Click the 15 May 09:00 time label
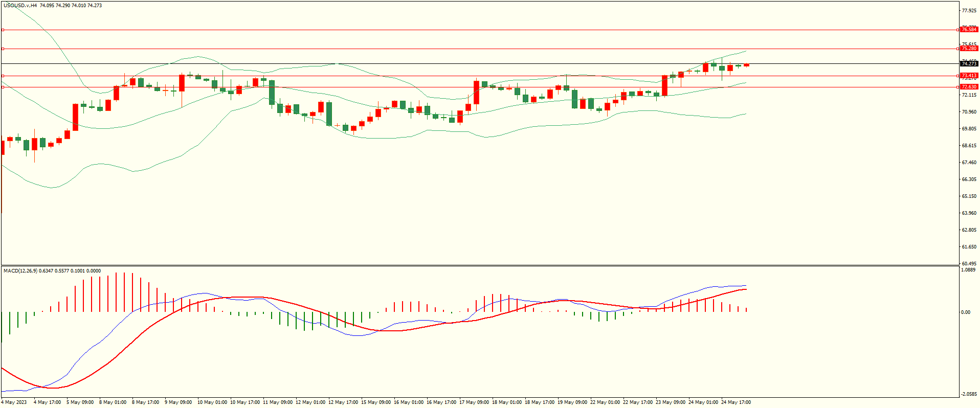980x408 pixels. pos(376,402)
